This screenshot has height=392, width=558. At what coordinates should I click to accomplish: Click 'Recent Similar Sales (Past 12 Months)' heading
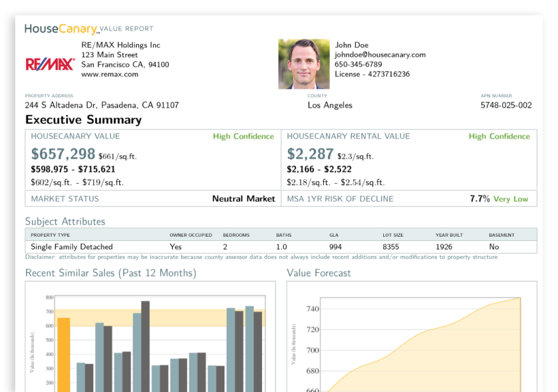click(x=111, y=273)
